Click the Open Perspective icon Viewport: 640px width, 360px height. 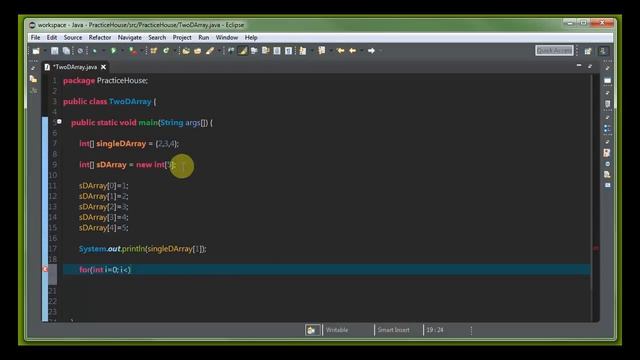coord(588,51)
